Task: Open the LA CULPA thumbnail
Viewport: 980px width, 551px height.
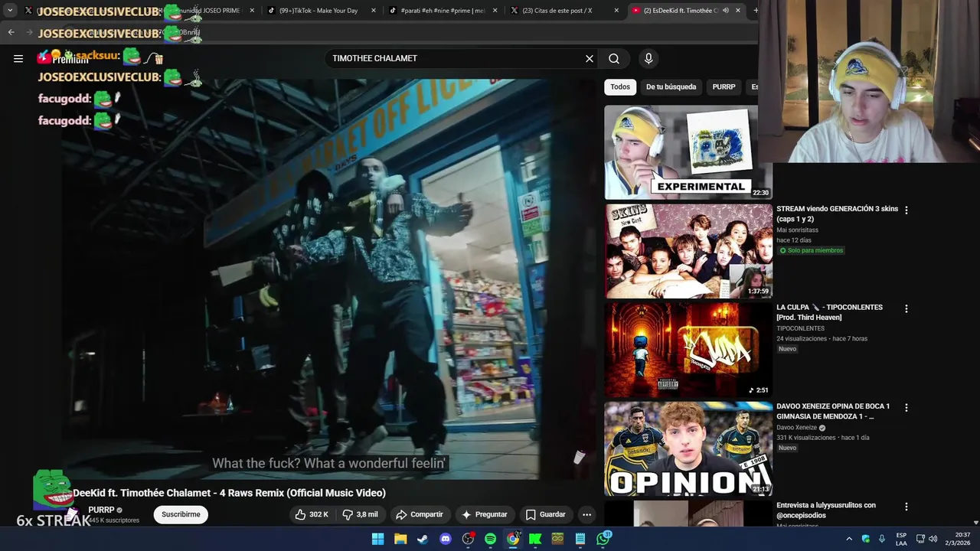Action: (688, 350)
